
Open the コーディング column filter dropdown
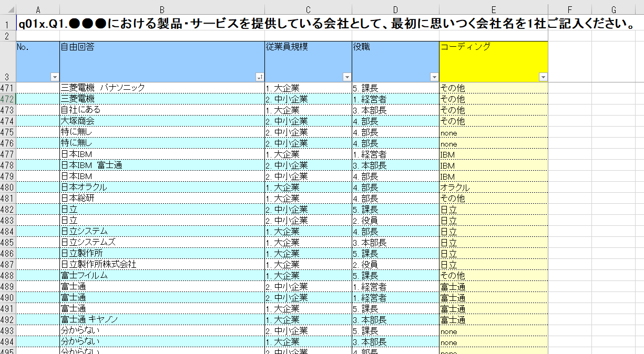(x=543, y=77)
